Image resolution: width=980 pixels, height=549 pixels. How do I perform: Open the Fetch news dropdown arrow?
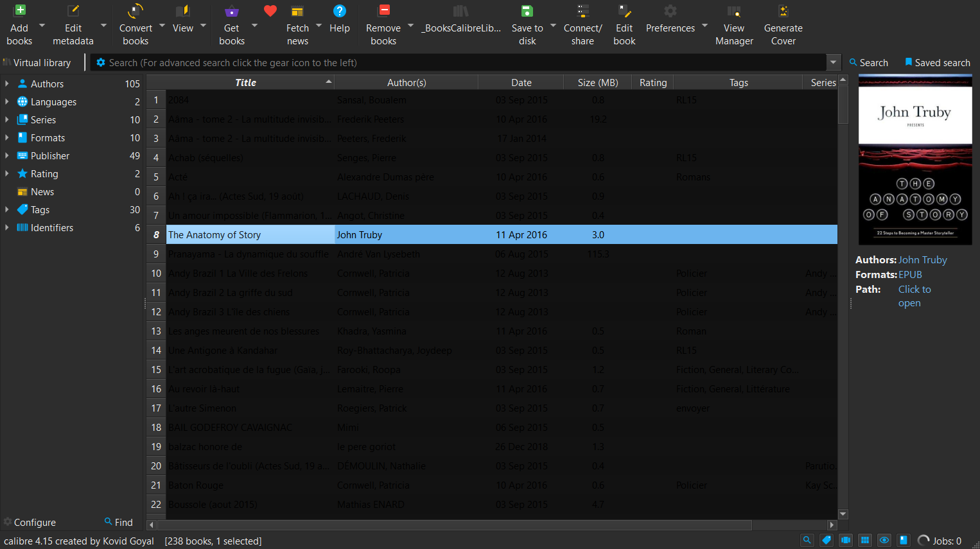[319, 26]
